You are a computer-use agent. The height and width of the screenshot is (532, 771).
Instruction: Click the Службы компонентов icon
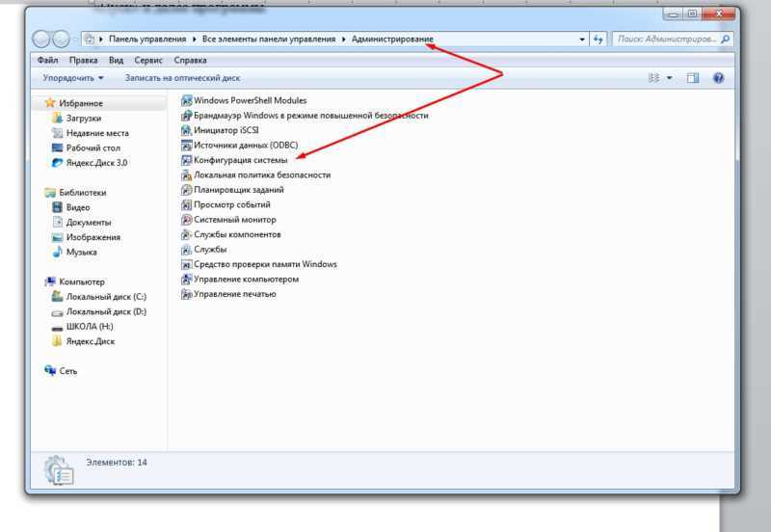pos(186,234)
